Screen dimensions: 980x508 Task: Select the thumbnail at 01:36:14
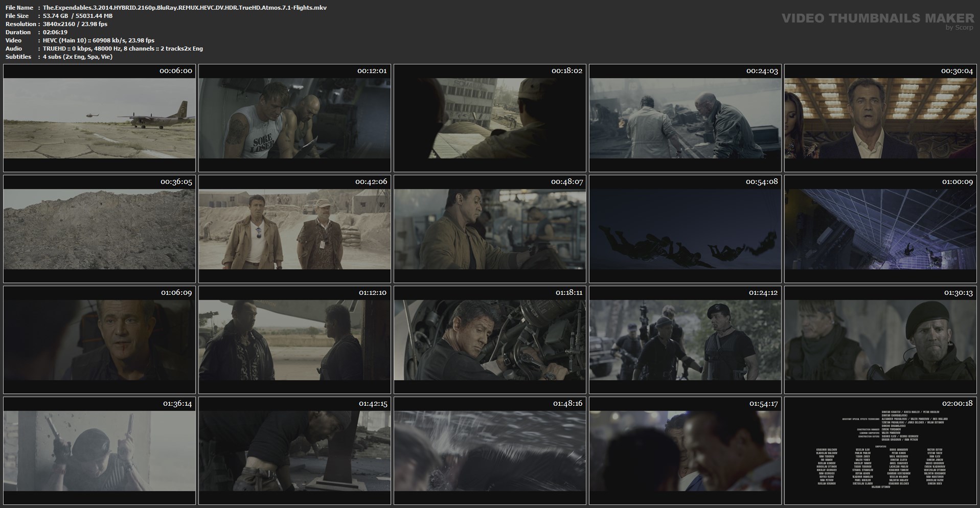(99, 451)
